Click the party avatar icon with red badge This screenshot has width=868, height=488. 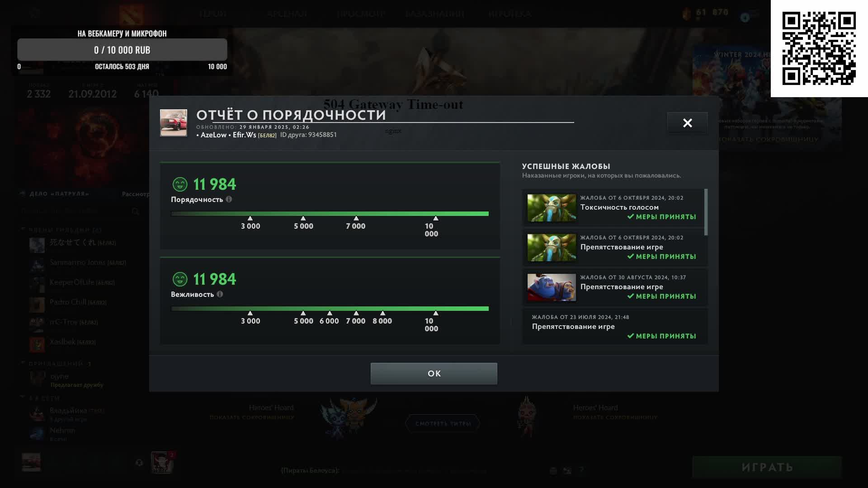(x=162, y=463)
